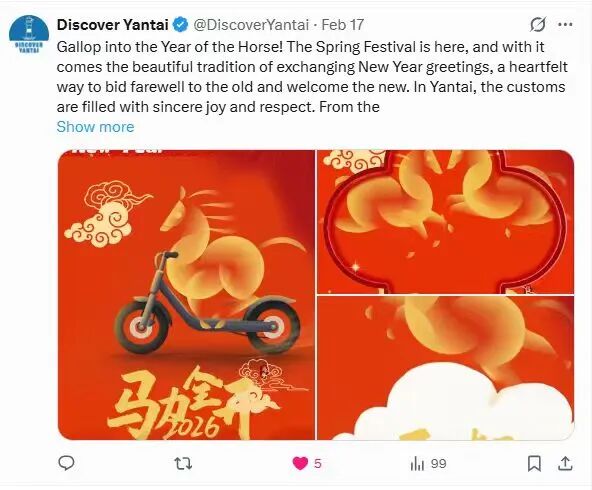Open the three-dot more options menu
592x490 pixels.
point(565,25)
